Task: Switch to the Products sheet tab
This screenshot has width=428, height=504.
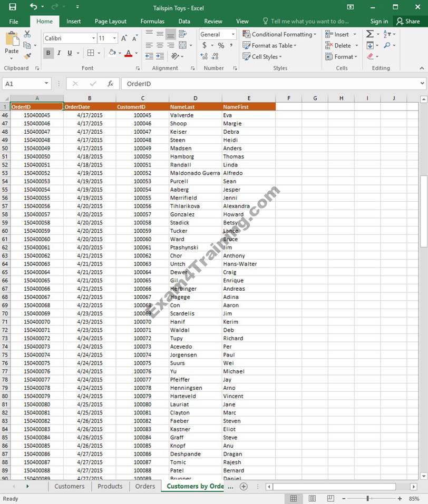Action: point(110,486)
